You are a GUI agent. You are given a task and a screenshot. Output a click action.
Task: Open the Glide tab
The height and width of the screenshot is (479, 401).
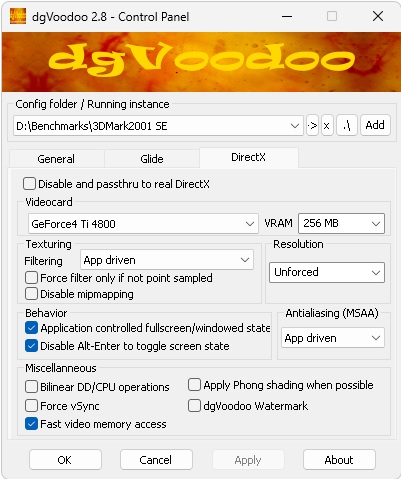(x=152, y=159)
